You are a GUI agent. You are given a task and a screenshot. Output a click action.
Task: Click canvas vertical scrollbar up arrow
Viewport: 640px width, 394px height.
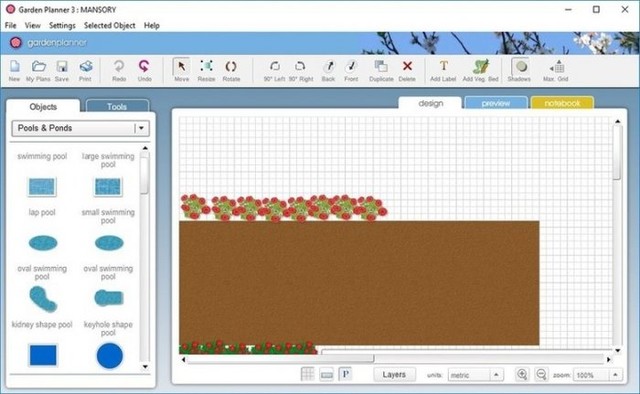[x=618, y=121]
